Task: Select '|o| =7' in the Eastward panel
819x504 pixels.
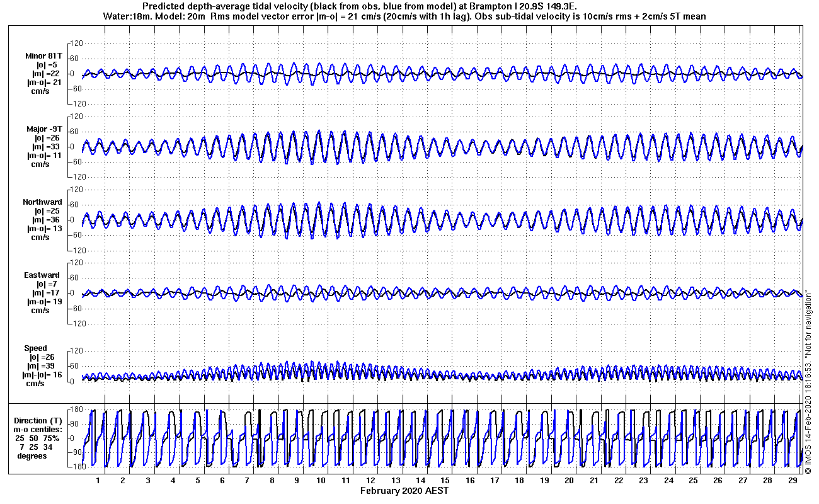Action: [47, 283]
